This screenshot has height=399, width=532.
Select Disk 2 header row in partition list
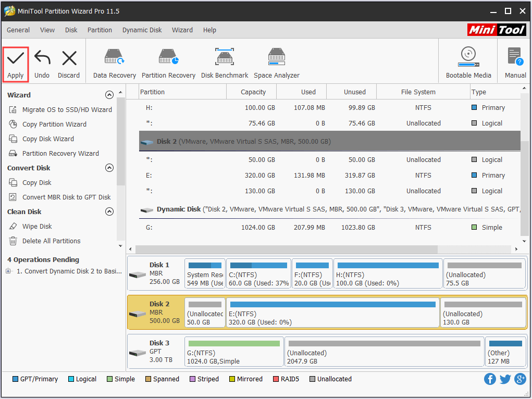330,141
